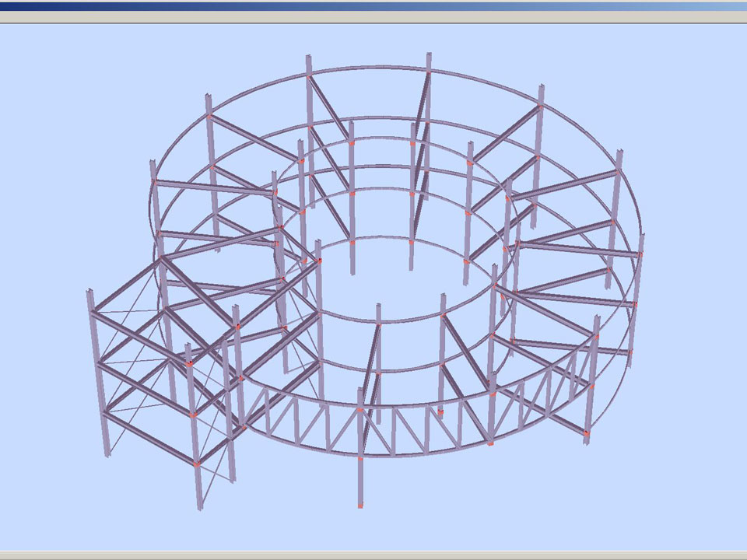Image resolution: width=747 pixels, height=560 pixels.
Task: Select the front-most annex column's bottom end
Action: pyautogui.click(x=199, y=506)
